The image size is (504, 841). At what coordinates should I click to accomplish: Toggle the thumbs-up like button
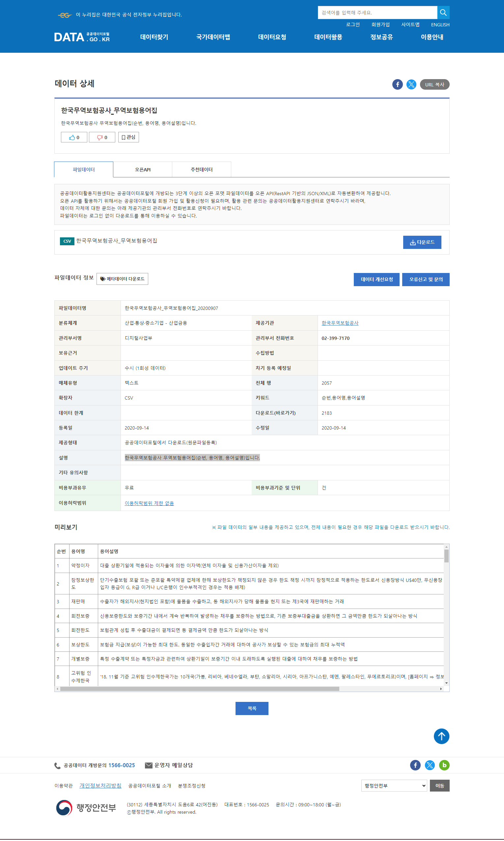click(x=74, y=137)
